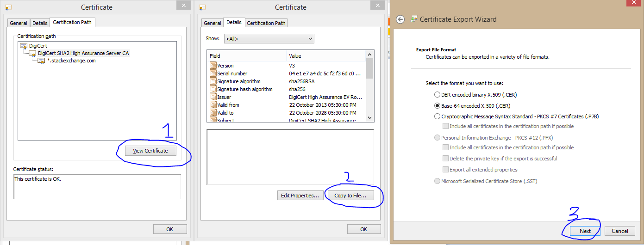
Task: Click the *.stackexchange.com certificate icon
Action: pos(41,61)
